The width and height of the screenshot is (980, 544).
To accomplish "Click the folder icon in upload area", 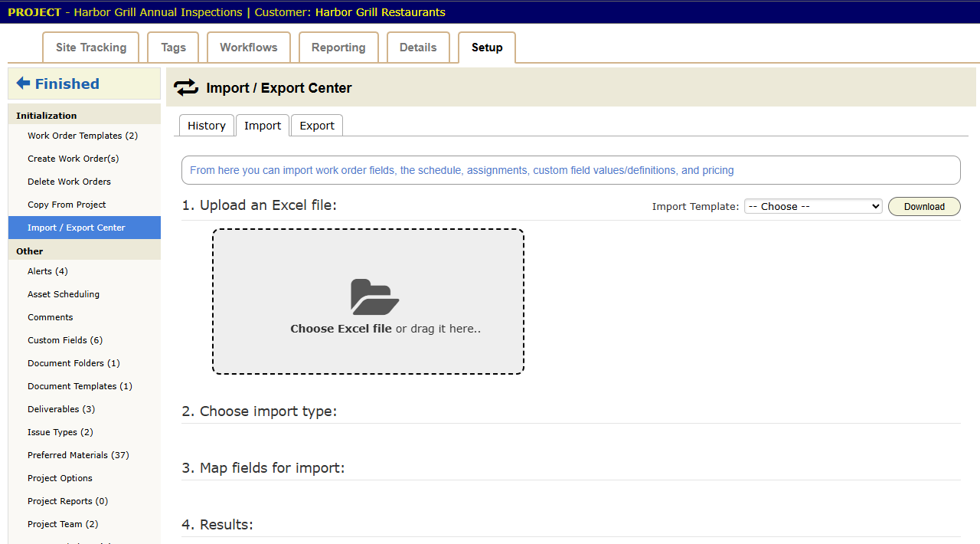I will coord(375,297).
